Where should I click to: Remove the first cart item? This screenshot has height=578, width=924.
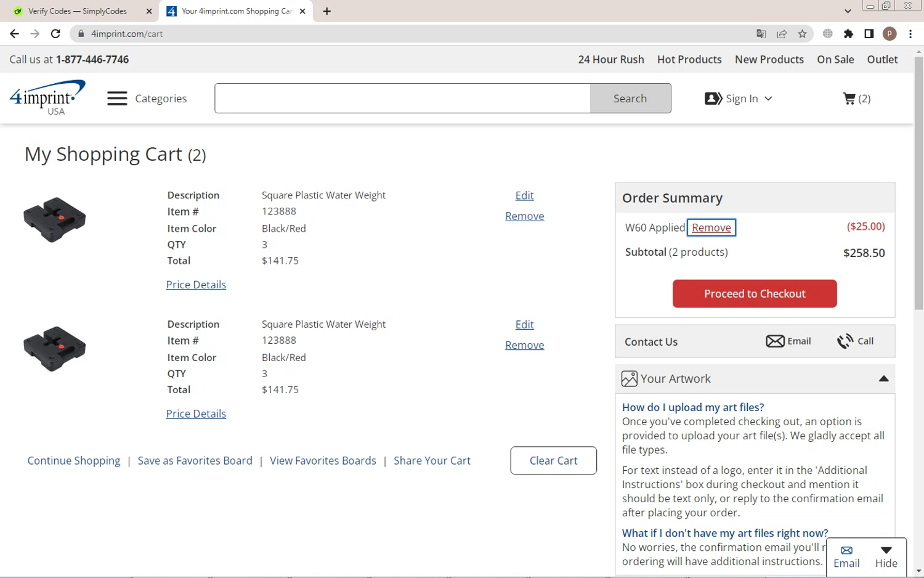click(524, 216)
